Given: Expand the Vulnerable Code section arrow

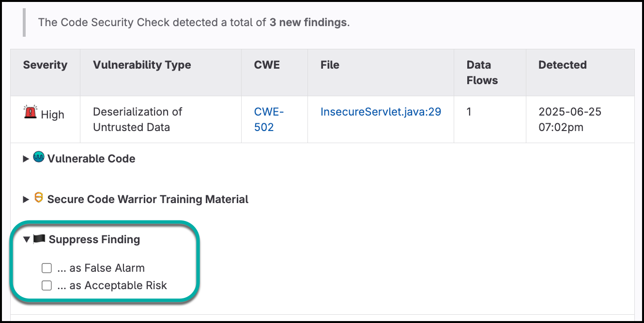Looking at the screenshot, I should (26, 159).
